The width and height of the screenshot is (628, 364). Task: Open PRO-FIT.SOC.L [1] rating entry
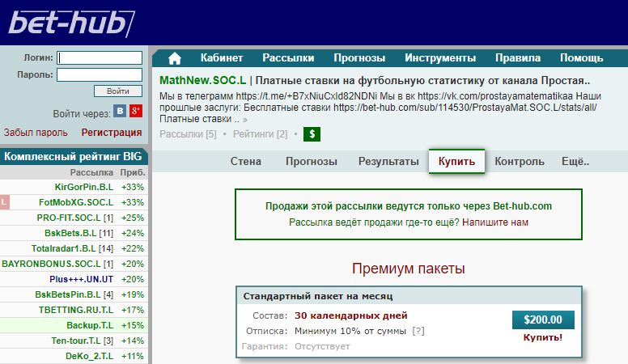pos(75,218)
